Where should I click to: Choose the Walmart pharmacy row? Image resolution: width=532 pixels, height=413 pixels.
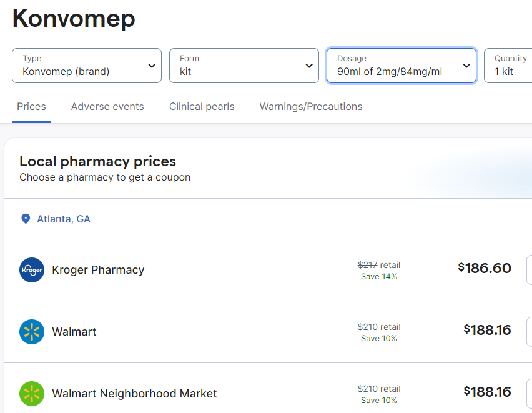click(74, 332)
